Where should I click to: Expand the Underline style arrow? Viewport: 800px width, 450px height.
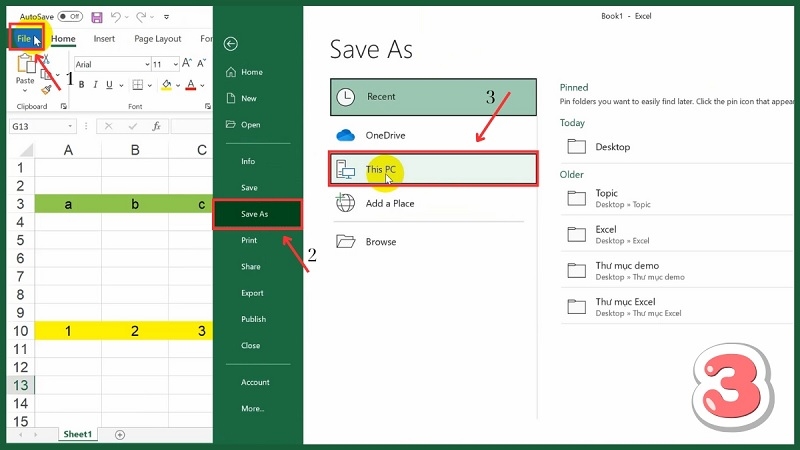pyautogui.click(x=121, y=86)
